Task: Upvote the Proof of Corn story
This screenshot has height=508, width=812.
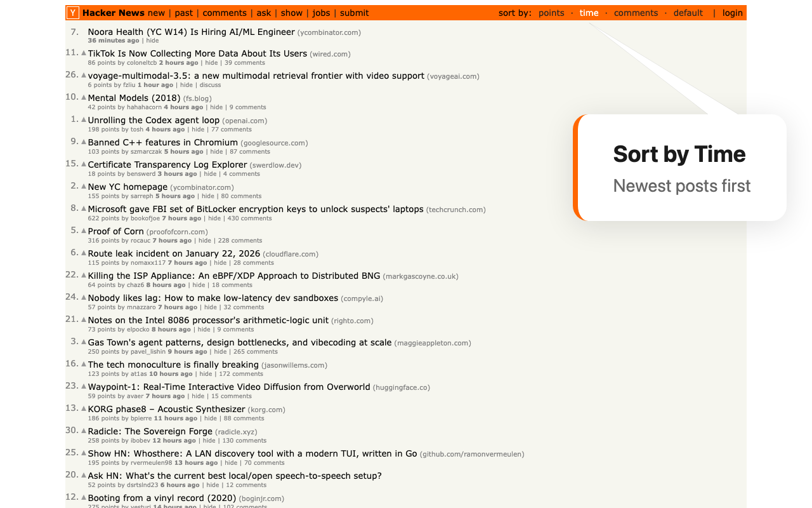Action: pos(84,231)
